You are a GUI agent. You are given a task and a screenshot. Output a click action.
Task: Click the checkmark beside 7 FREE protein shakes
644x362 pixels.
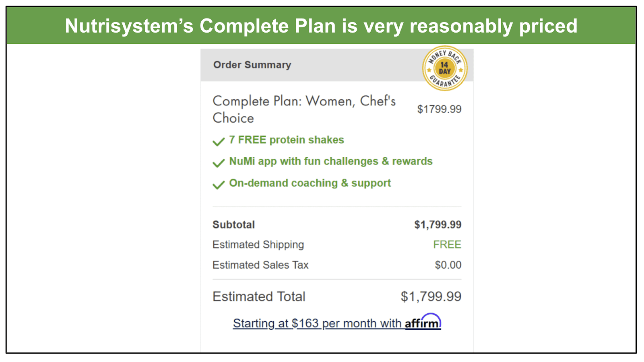tap(219, 142)
